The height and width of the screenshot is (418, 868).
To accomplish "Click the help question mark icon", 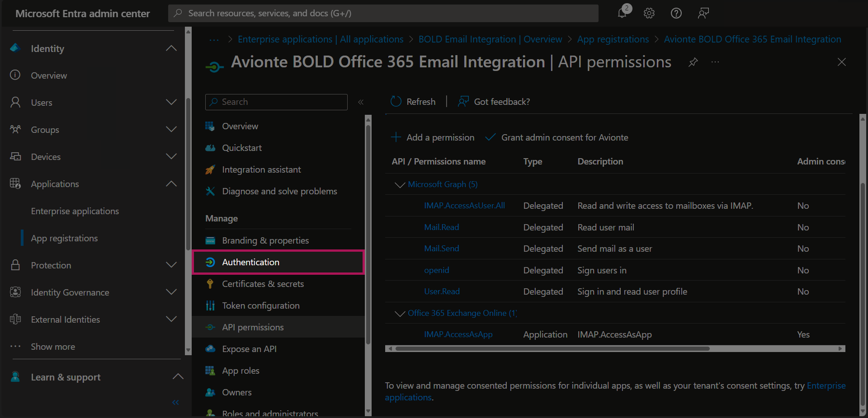I will (676, 13).
